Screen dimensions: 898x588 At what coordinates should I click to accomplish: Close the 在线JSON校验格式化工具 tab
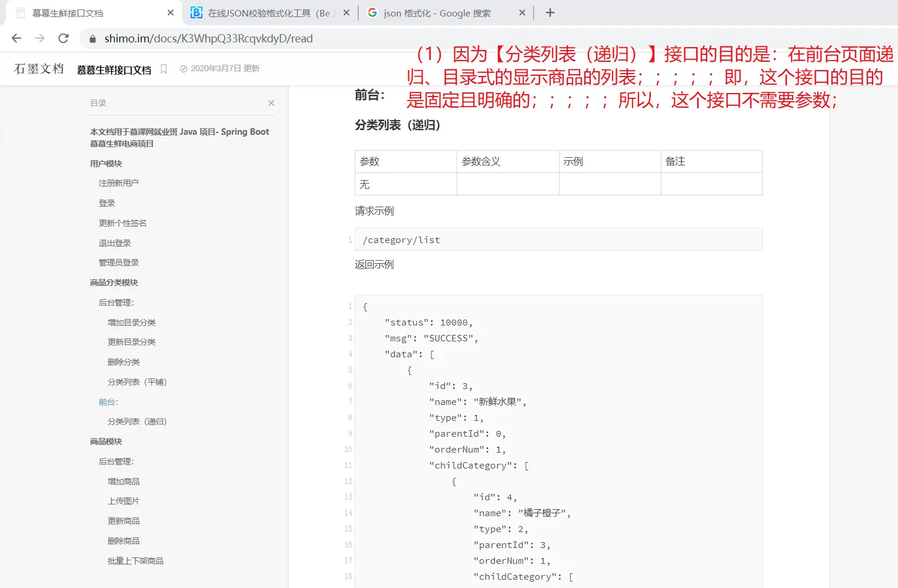click(x=347, y=13)
